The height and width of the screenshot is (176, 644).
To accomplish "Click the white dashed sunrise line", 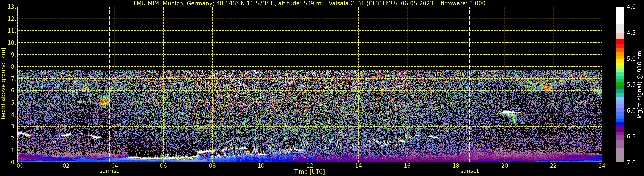I will pyautogui.click(x=110, y=85).
